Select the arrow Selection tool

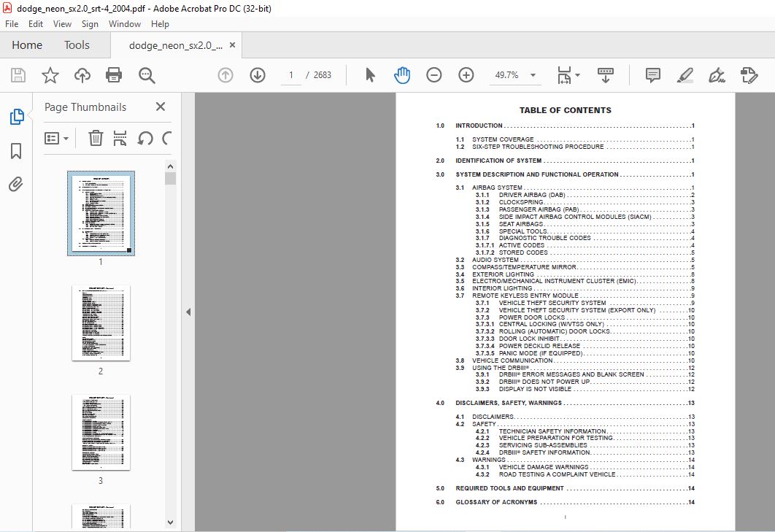(370, 75)
